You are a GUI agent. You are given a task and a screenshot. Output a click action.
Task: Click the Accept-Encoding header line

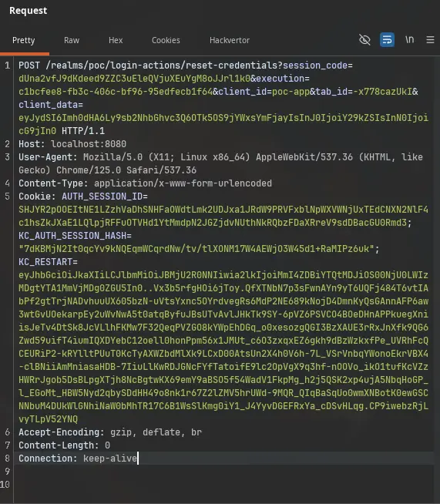[110, 432]
